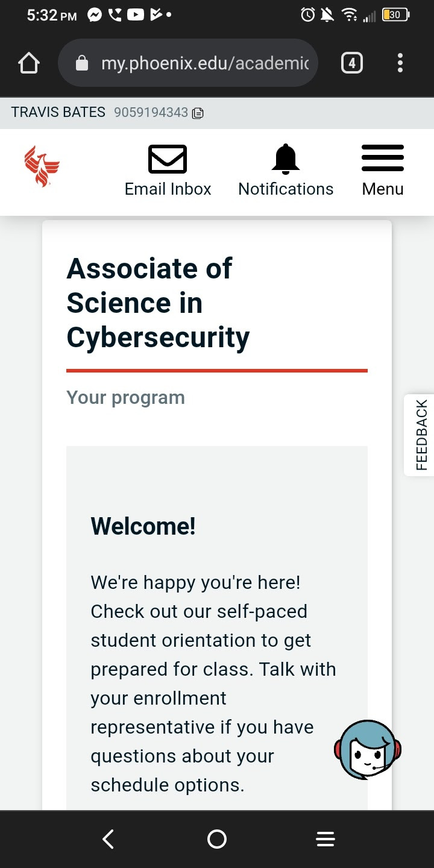Screen dimensions: 434x868
Task: Open the Email Inbox envelope icon
Action: point(168,160)
